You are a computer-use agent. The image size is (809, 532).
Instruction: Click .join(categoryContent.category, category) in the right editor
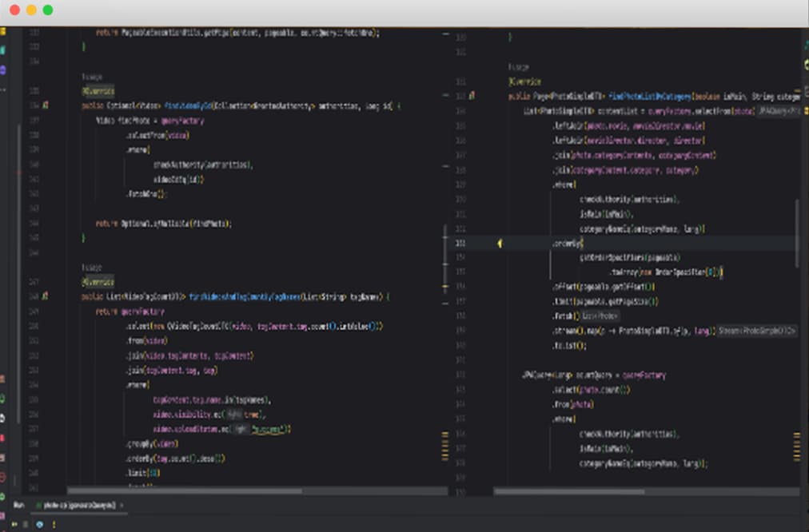625,170
